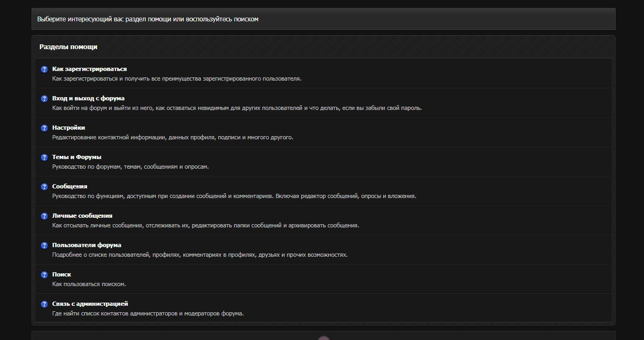The height and width of the screenshot is (340, 644).
Task: Click the help icon beside Темы и Форумы
Action: (44, 157)
